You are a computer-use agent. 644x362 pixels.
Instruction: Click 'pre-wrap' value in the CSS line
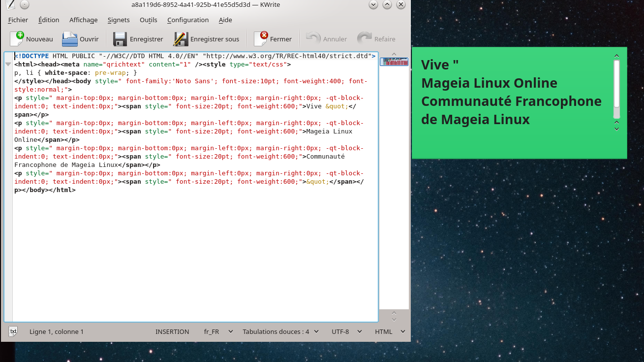tap(110, 73)
